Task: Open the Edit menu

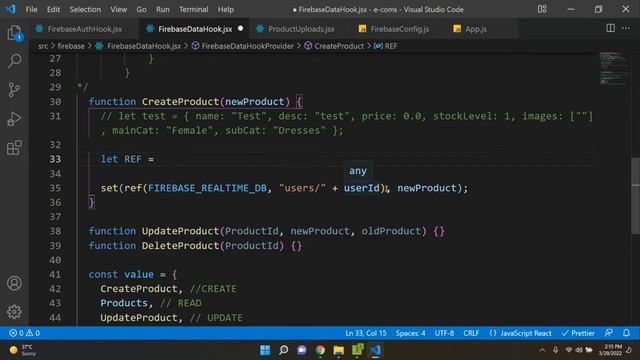Action: 53,9
